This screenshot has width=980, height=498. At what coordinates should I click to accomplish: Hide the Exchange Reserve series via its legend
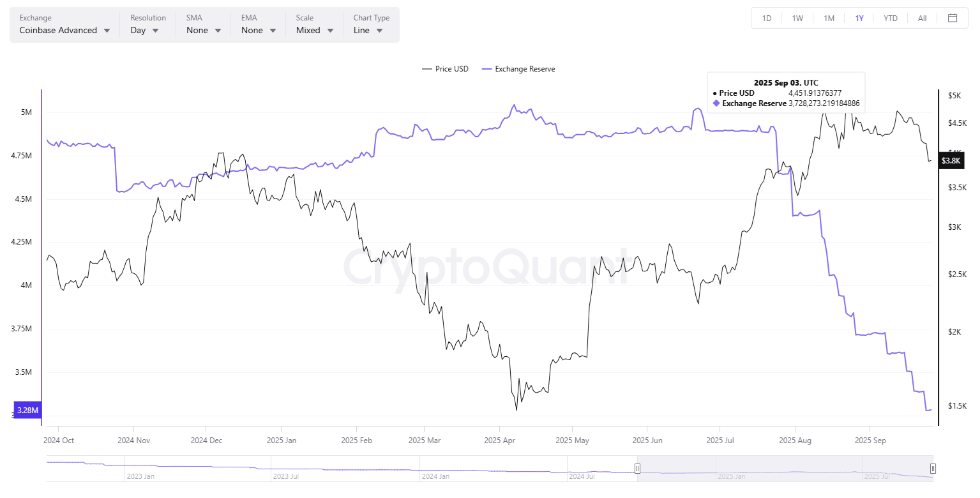tap(518, 68)
